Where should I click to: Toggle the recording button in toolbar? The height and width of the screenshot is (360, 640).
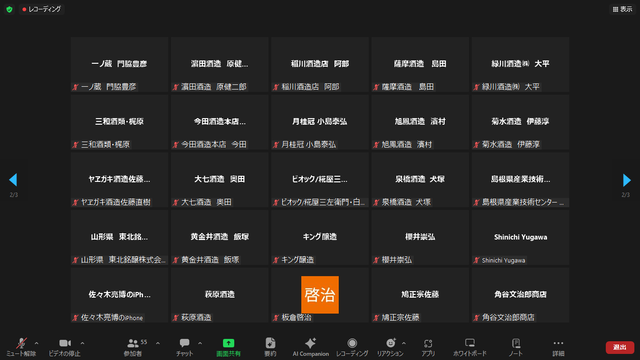pos(352,343)
